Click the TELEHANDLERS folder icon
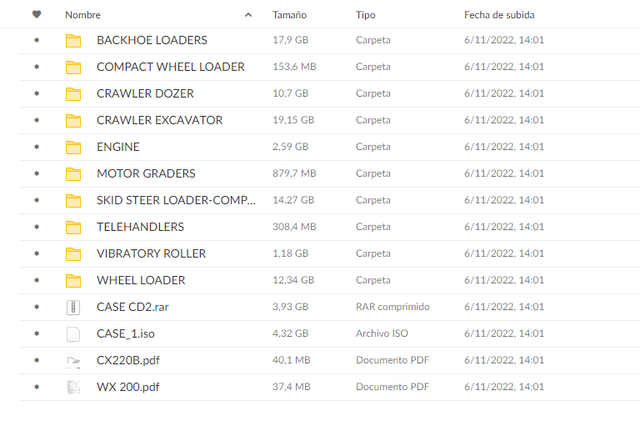The height and width of the screenshot is (446, 640). point(73,227)
